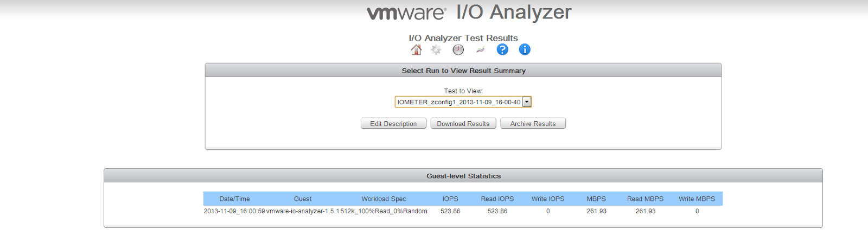Click the IOPS column header
This screenshot has height=235, width=868.
point(450,199)
